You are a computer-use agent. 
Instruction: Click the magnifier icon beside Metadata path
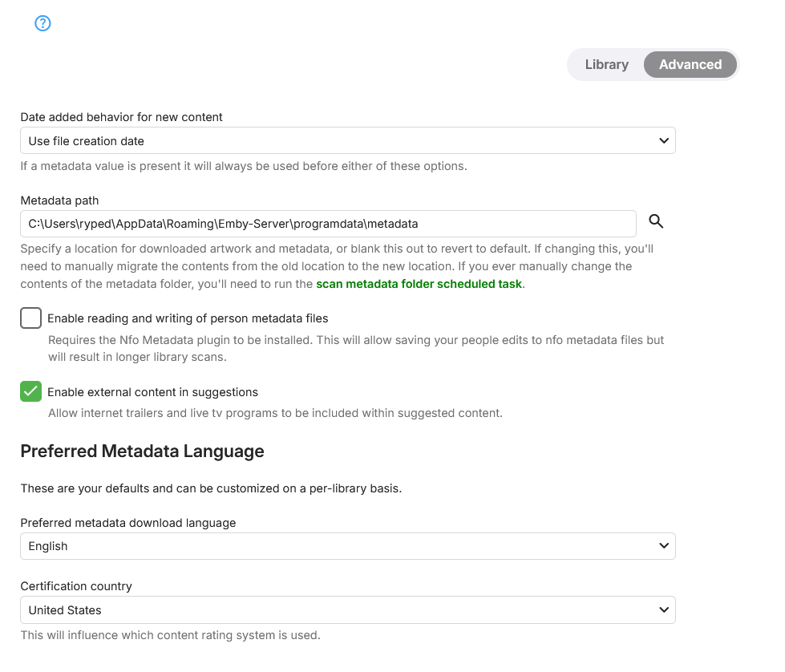[x=656, y=222]
